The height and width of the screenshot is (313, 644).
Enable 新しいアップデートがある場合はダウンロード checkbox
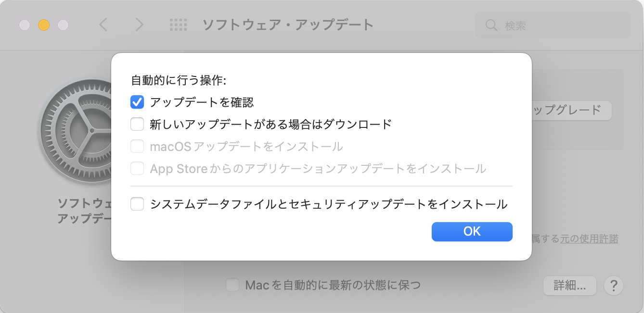(137, 124)
